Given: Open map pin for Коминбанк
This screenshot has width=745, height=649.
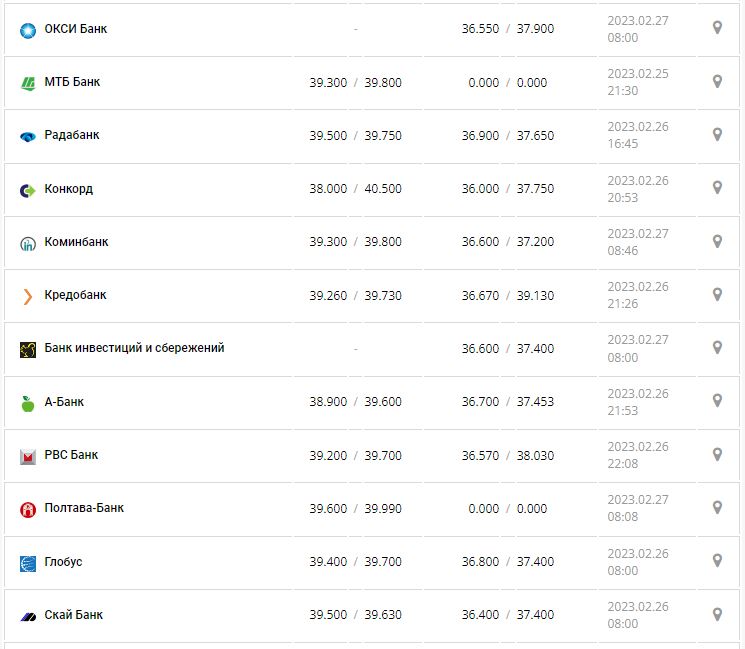Looking at the screenshot, I should (x=717, y=241).
